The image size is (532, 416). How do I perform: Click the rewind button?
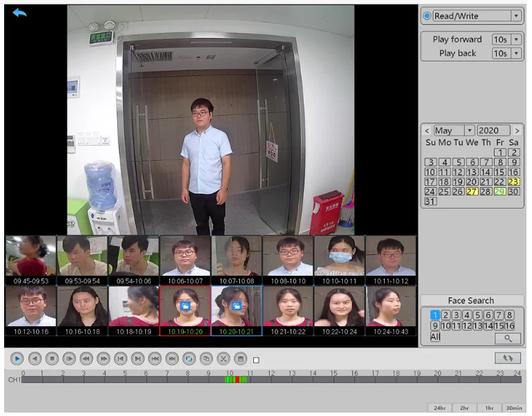pyautogui.click(x=86, y=359)
